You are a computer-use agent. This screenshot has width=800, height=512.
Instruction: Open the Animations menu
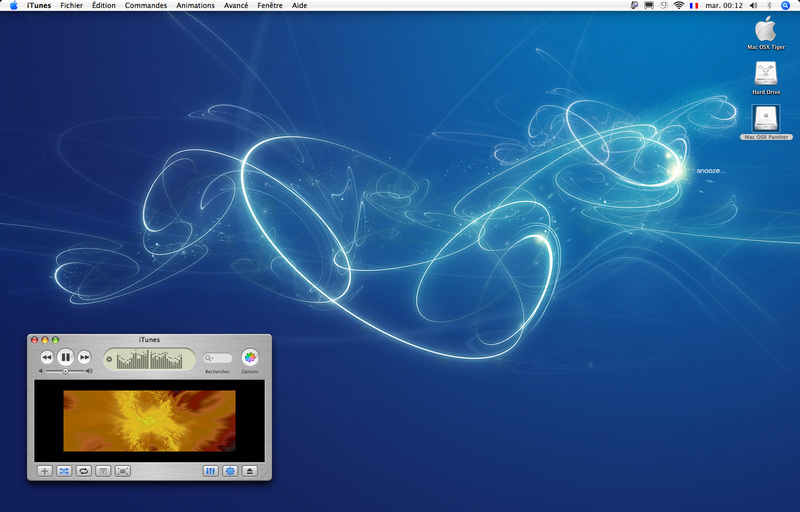pyautogui.click(x=195, y=5)
